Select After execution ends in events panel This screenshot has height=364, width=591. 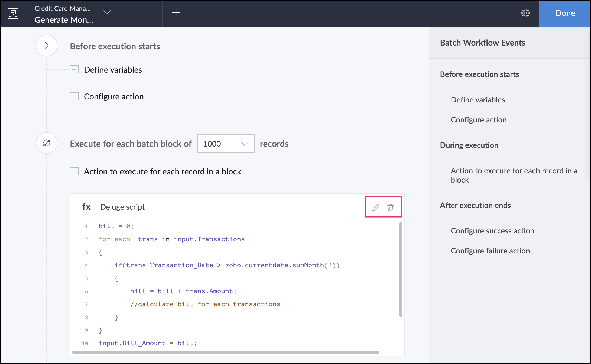(475, 205)
